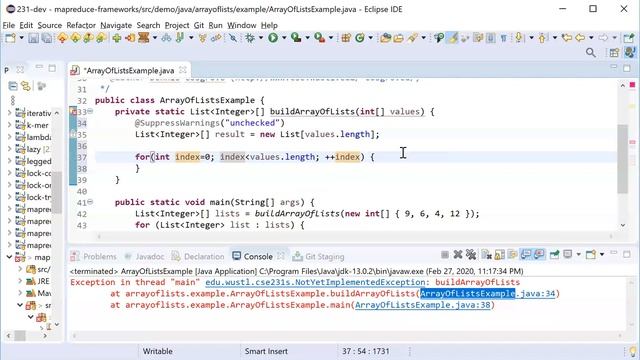Click the Run with Coverage icon

point(296,38)
